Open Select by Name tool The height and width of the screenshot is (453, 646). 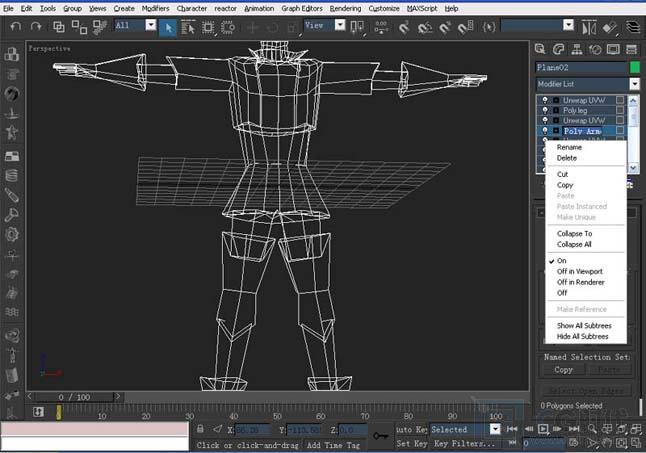188,28
